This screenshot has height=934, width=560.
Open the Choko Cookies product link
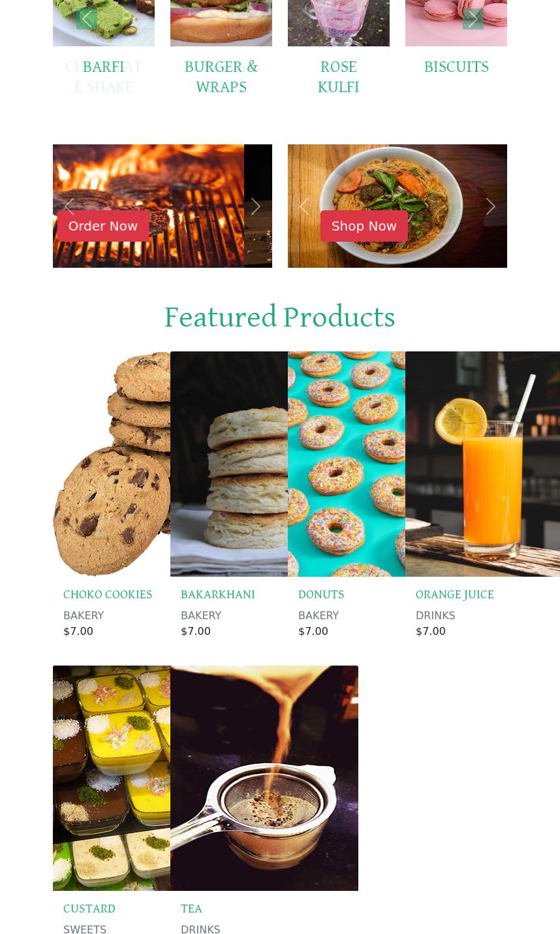pos(108,594)
